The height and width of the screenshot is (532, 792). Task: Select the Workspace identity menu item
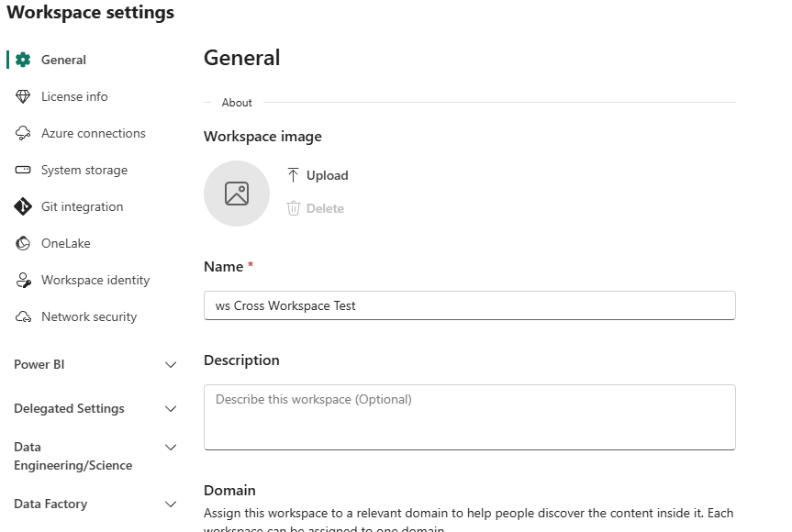pyautogui.click(x=95, y=281)
